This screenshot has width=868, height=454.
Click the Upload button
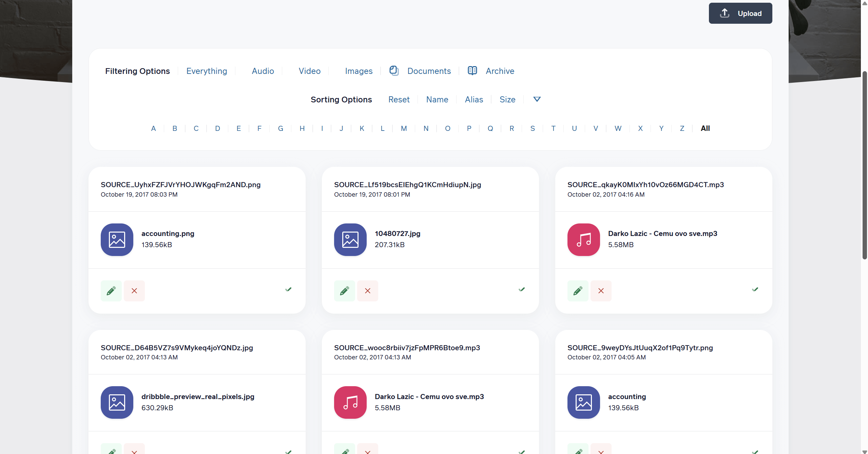tap(740, 13)
